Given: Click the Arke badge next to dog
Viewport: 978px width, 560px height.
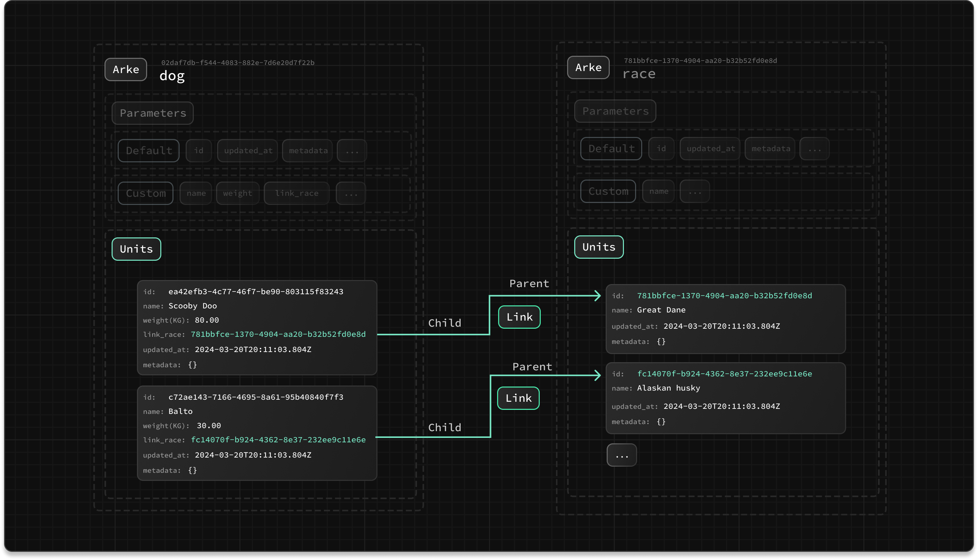Looking at the screenshot, I should [x=126, y=70].
